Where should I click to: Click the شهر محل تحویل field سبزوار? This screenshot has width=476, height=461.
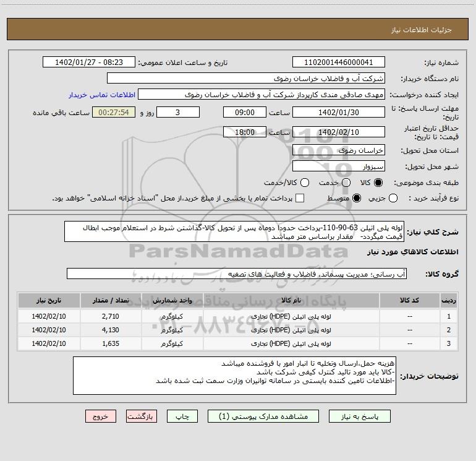pyautogui.click(x=339, y=166)
